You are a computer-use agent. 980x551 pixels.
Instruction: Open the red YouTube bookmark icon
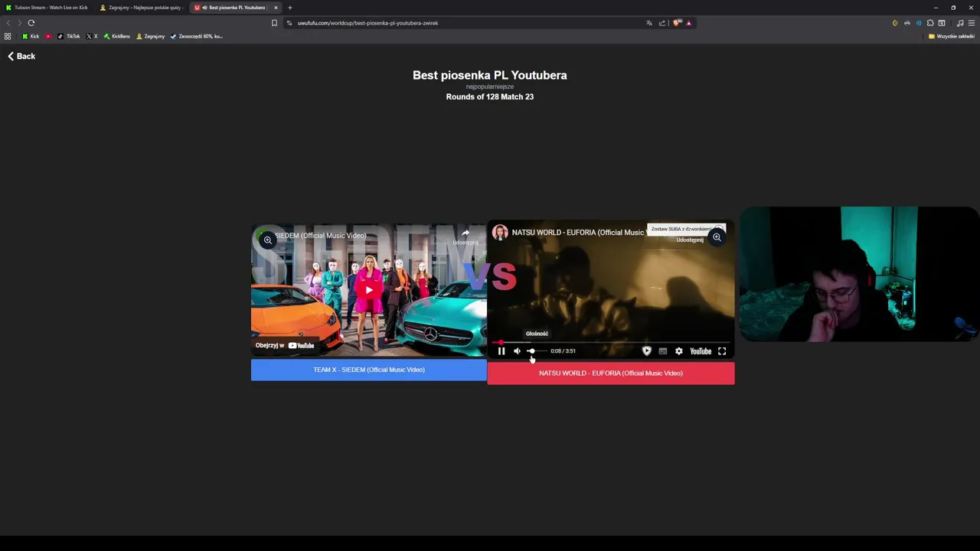[48, 36]
